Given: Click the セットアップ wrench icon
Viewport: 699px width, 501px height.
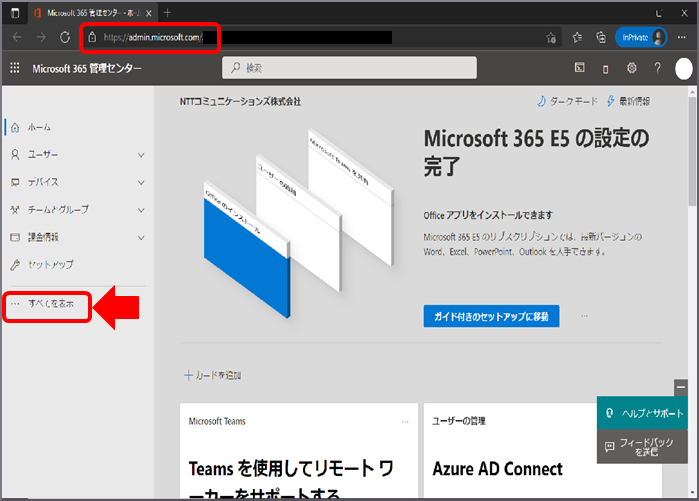Looking at the screenshot, I should pyautogui.click(x=15, y=265).
